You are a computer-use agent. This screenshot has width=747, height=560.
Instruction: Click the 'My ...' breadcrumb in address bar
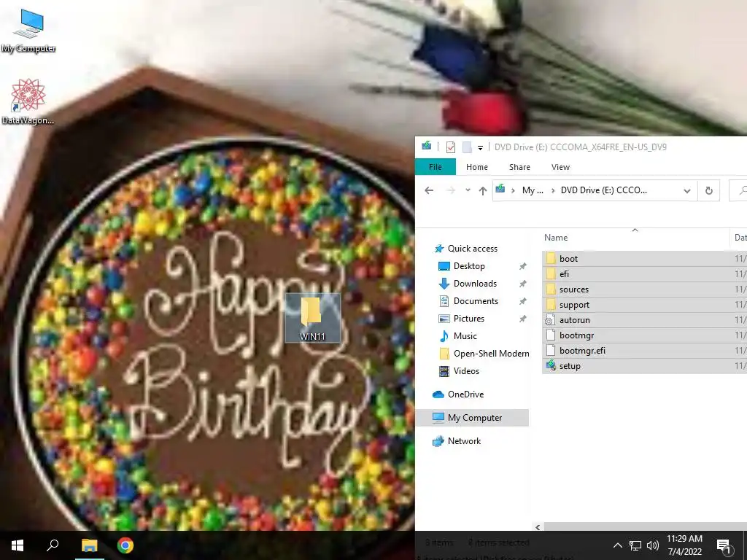[532, 190]
